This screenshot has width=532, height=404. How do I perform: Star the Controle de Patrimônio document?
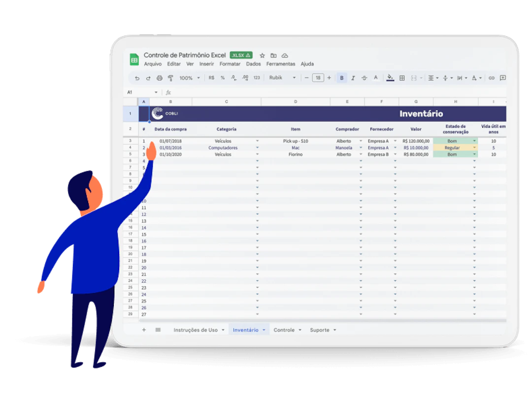262,56
